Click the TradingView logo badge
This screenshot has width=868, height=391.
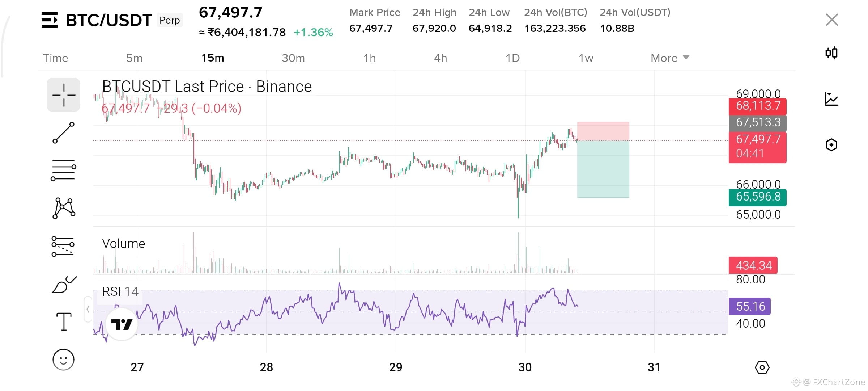(x=122, y=324)
